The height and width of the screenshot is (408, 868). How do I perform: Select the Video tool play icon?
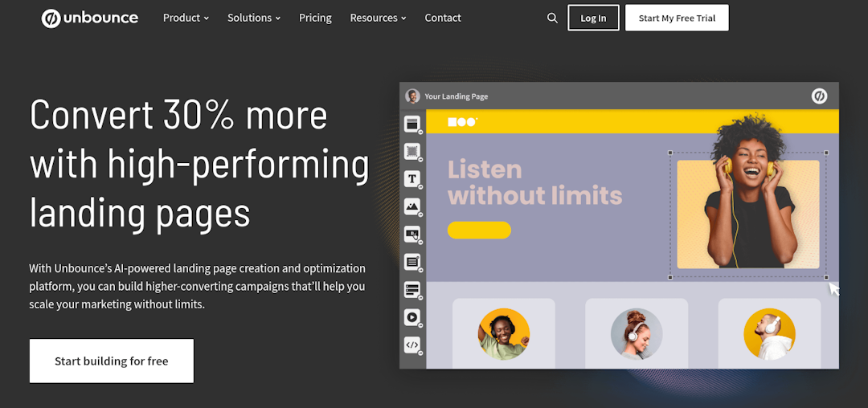[x=411, y=317]
